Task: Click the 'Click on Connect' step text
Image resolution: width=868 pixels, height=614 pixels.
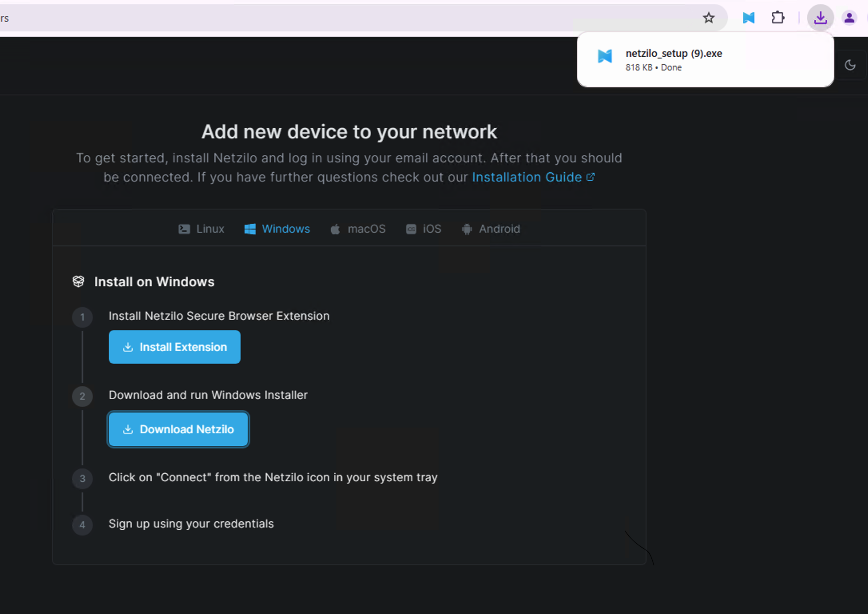Action: click(x=273, y=477)
